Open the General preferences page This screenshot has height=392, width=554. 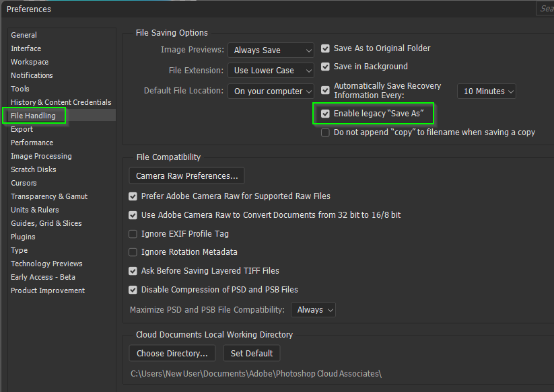pos(23,34)
